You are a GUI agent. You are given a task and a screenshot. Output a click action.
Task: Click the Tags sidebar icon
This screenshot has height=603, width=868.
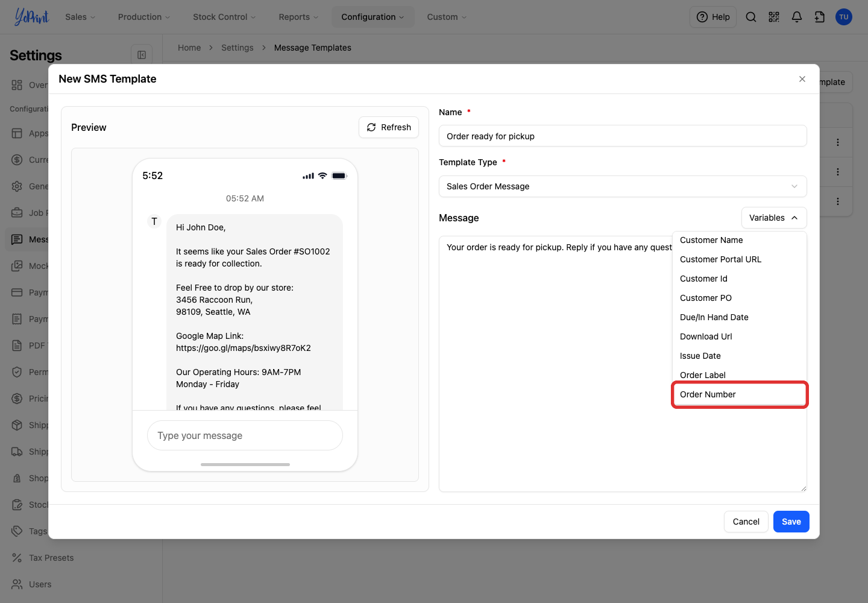[x=17, y=531]
